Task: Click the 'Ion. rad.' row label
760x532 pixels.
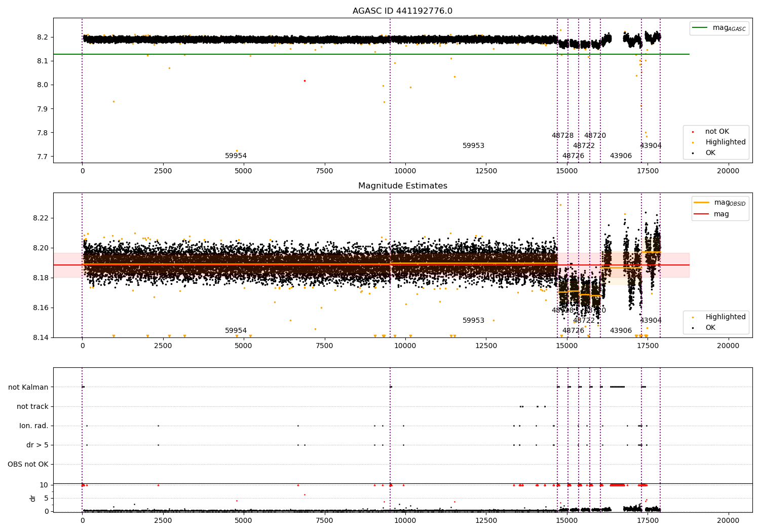Action: click(x=34, y=426)
